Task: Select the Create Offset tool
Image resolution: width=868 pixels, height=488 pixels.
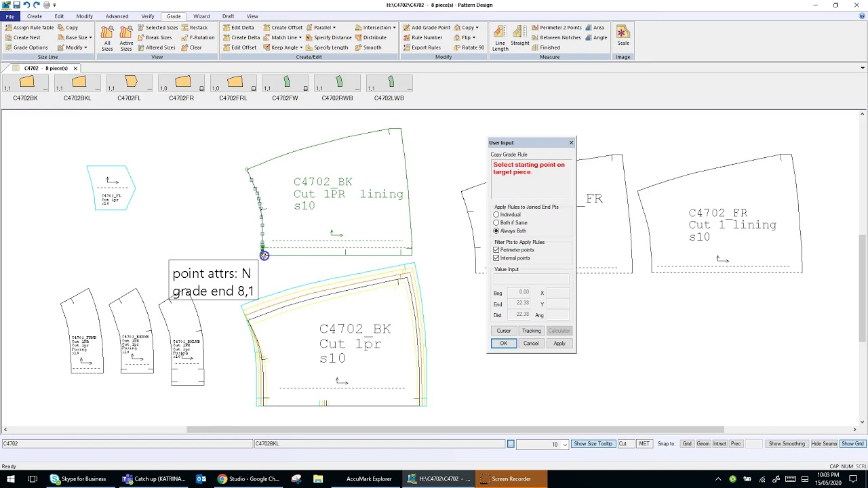Action: click(x=283, y=28)
